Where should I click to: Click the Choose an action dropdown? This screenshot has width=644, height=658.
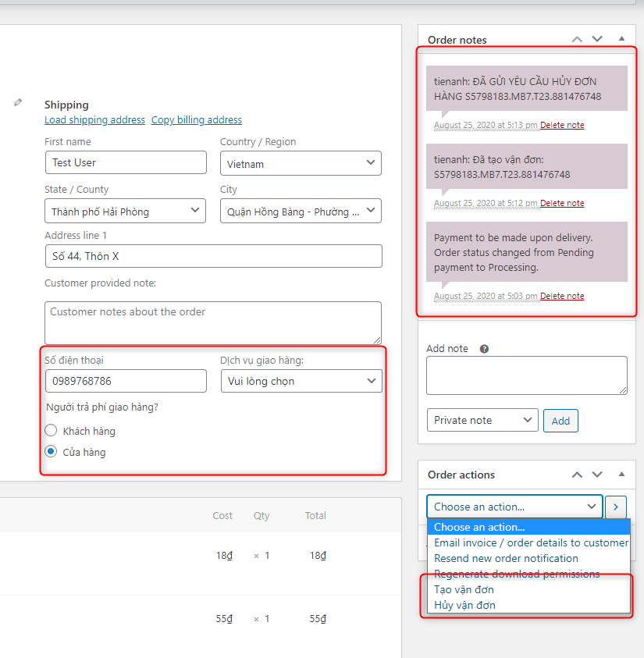514,507
